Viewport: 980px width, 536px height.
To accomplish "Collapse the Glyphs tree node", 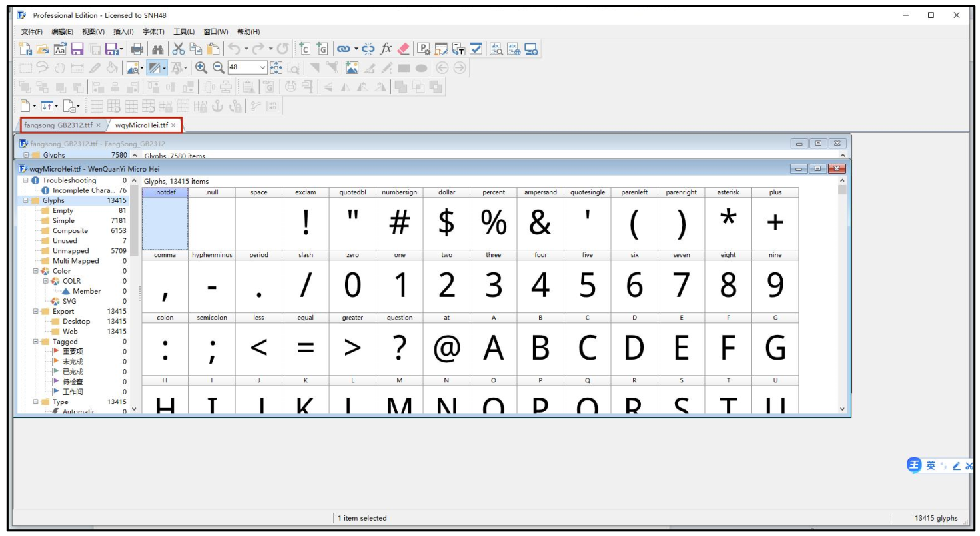I will pos(26,200).
